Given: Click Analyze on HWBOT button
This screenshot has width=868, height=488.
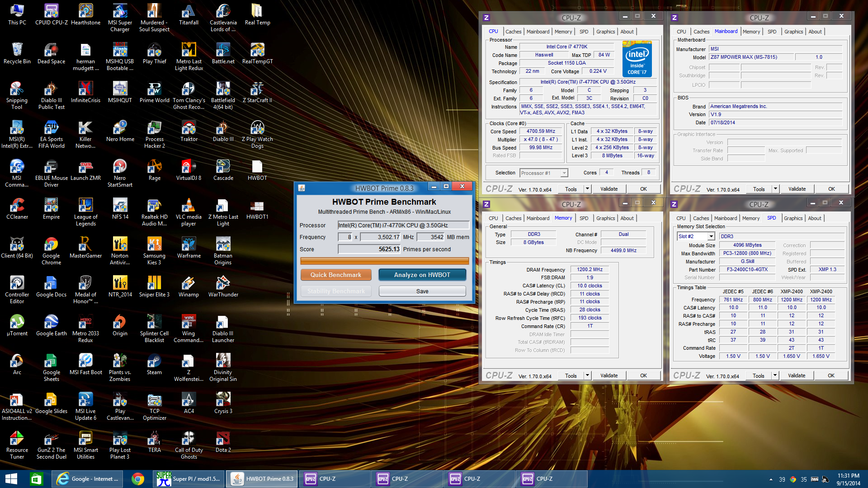Looking at the screenshot, I should tap(422, 275).
